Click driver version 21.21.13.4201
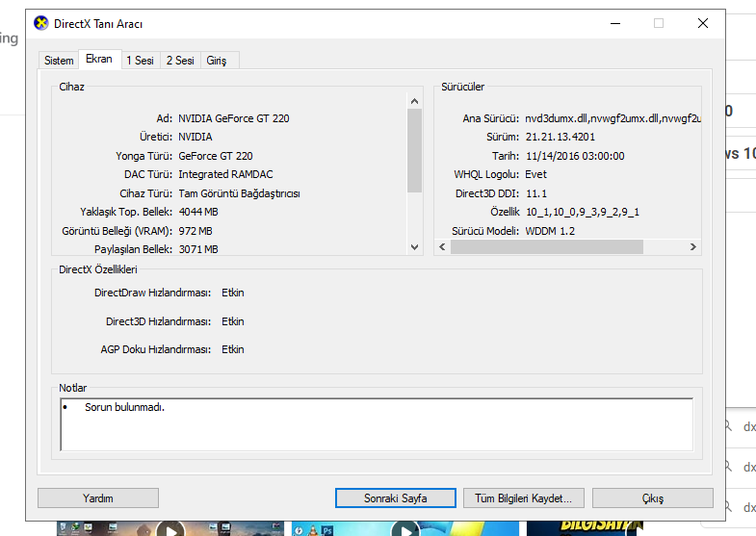Screen dimensions: 756x536 click(x=560, y=137)
